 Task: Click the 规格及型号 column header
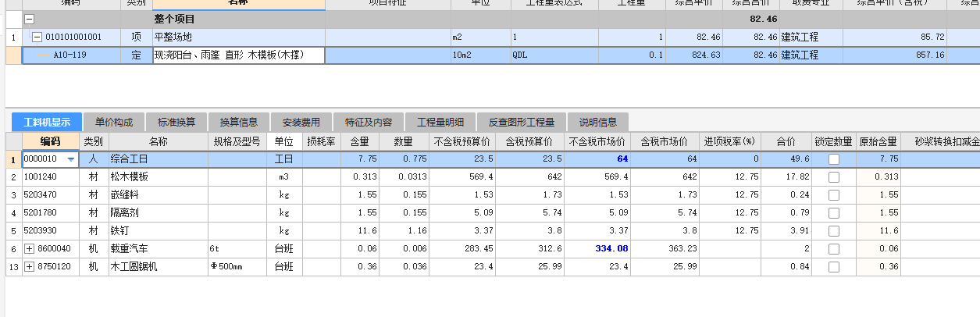click(x=237, y=141)
